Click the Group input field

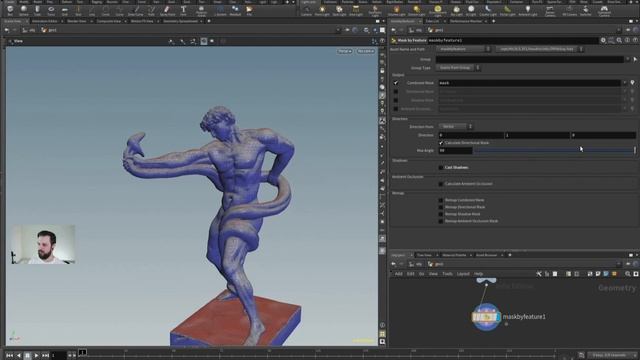point(529,59)
